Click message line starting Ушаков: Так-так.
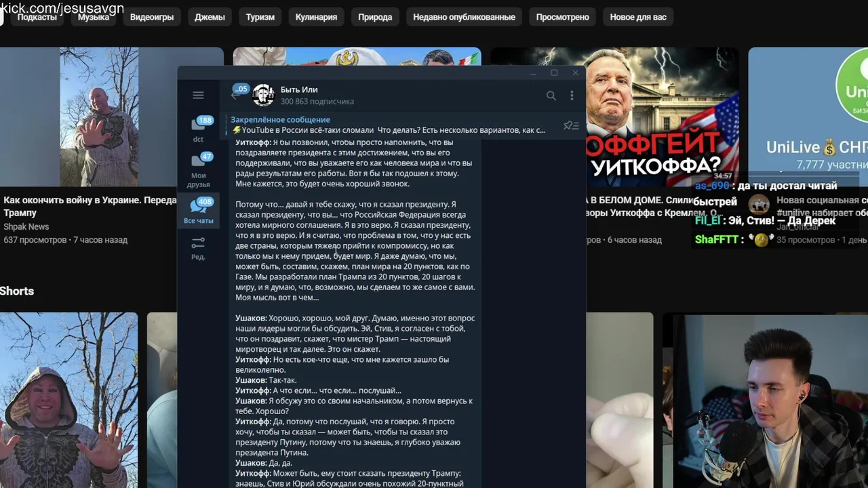 [266, 380]
